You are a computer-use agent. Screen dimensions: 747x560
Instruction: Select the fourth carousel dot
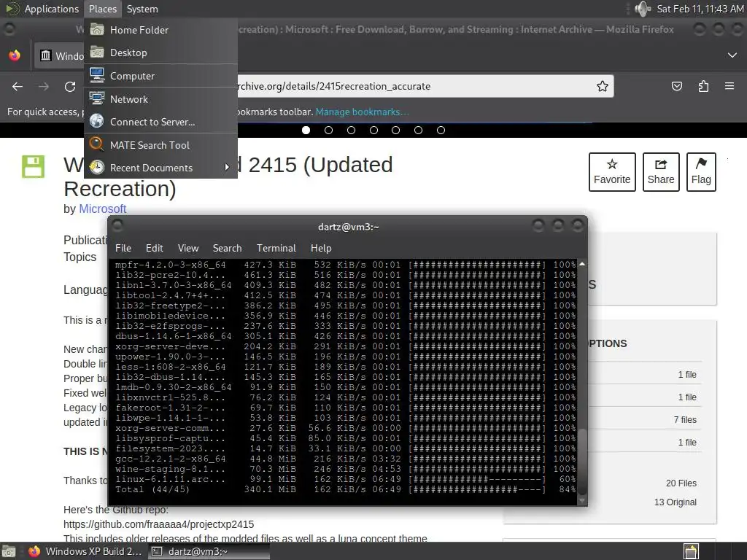373,130
